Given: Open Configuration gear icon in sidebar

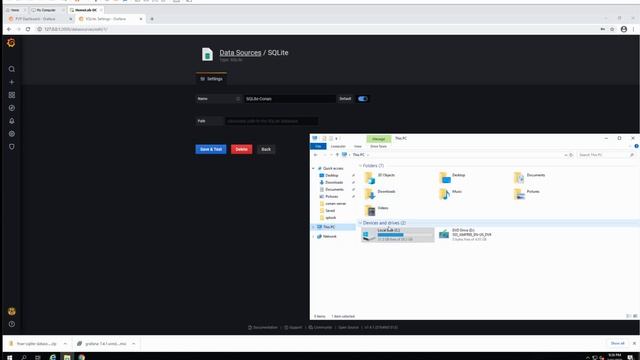Looking at the screenshot, I should 12,133.
